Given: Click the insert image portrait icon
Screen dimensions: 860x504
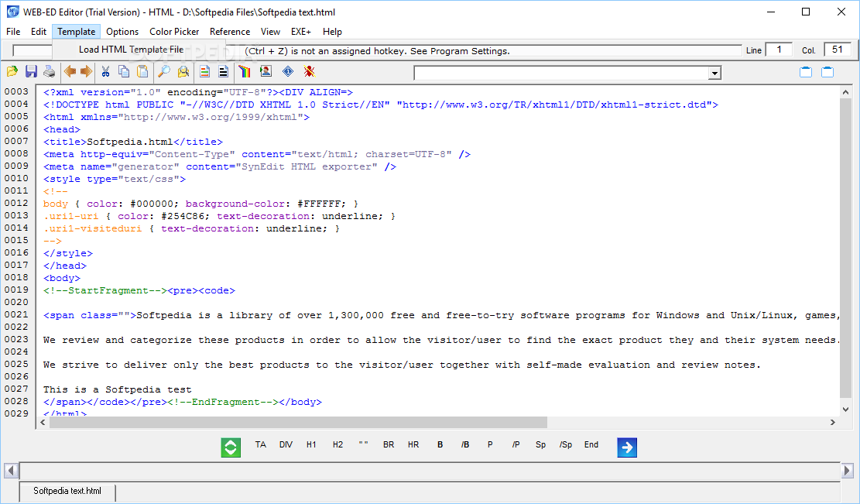Looking at the screenshot, I should (266, 71).
